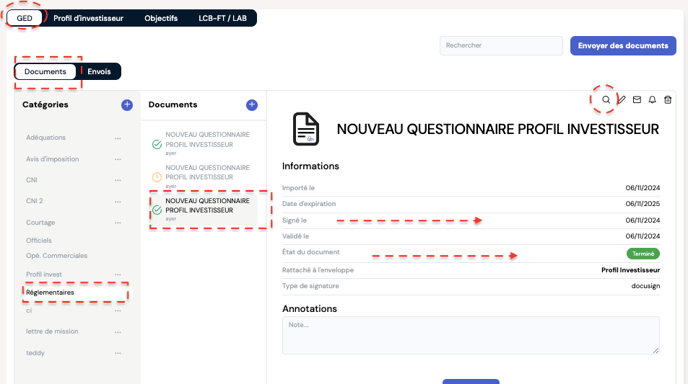Click the Annotations note text area
This screenshot has width=688, height=384.
point(471,335)
